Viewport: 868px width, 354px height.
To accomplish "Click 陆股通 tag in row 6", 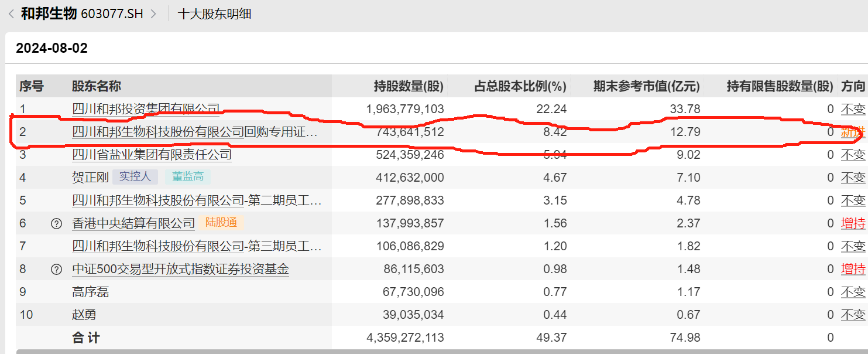I will (x=221, y=223).
